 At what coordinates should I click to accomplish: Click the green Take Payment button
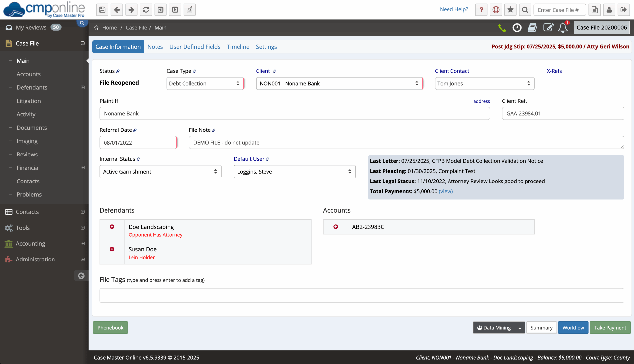pyautogui.click(x=610, y=328)
